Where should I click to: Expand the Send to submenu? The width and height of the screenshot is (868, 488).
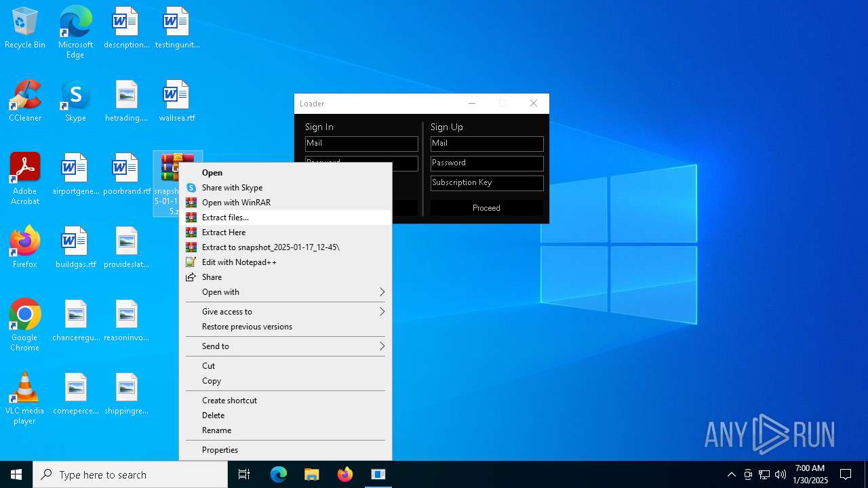tap(285, 346)
